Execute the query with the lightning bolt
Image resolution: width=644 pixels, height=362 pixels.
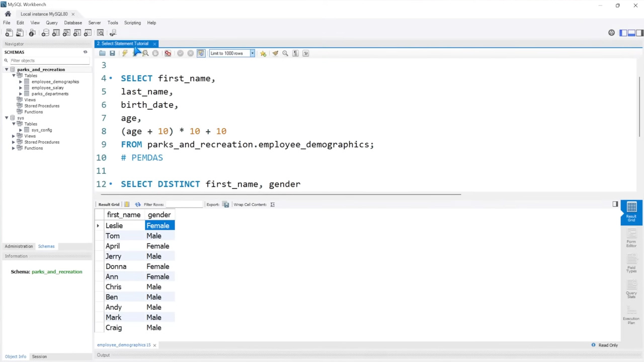(x=125, y=53)
